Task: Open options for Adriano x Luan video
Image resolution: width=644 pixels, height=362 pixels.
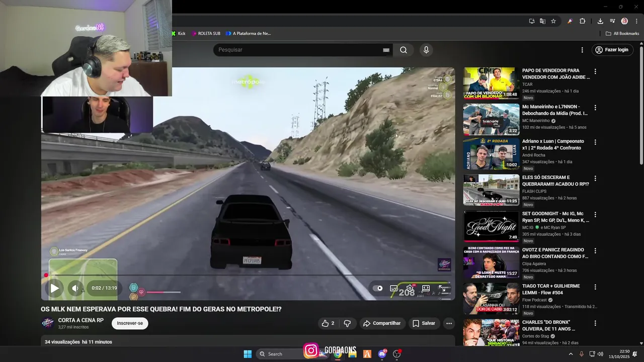Action: click(x=595, y=142)
